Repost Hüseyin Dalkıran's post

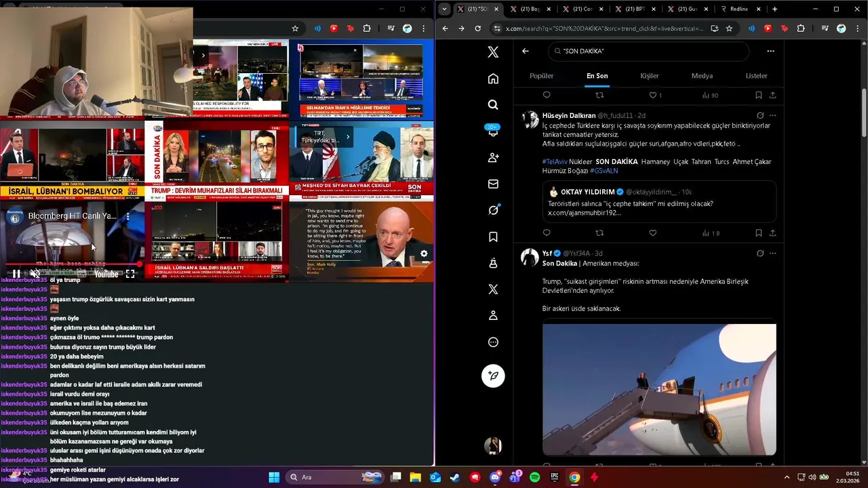pos(599,233)
